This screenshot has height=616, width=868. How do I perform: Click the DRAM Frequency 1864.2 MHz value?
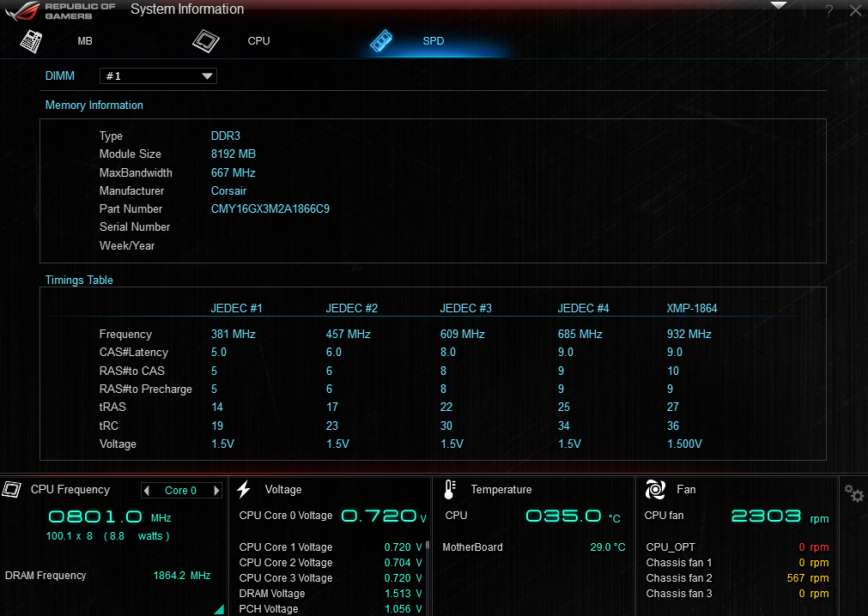(181, 576)
